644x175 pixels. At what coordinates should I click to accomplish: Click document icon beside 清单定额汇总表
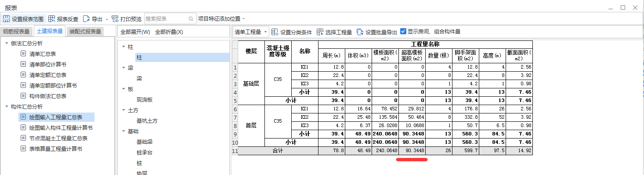pyautogui.click(x=23, y=75)
